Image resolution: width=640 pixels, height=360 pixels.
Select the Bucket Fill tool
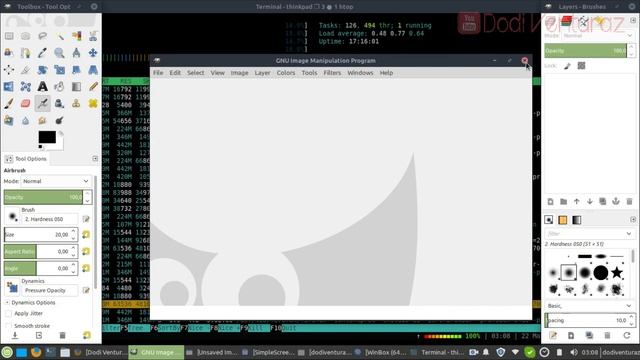60,87
